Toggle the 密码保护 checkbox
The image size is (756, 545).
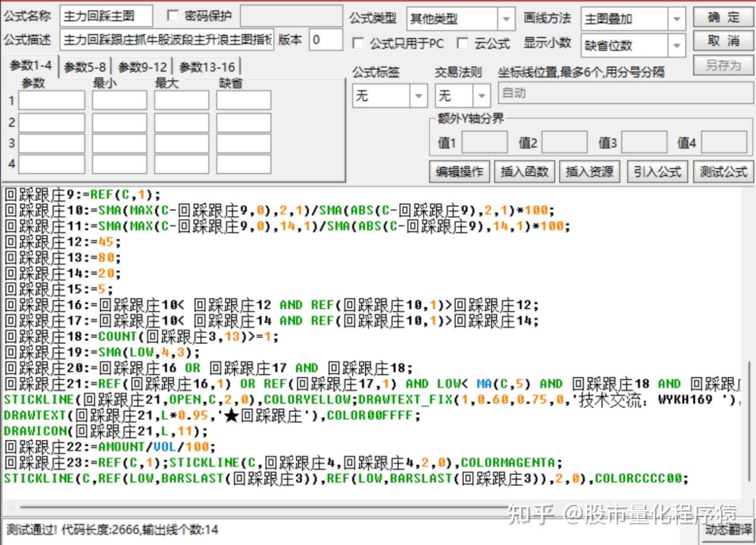172,16
